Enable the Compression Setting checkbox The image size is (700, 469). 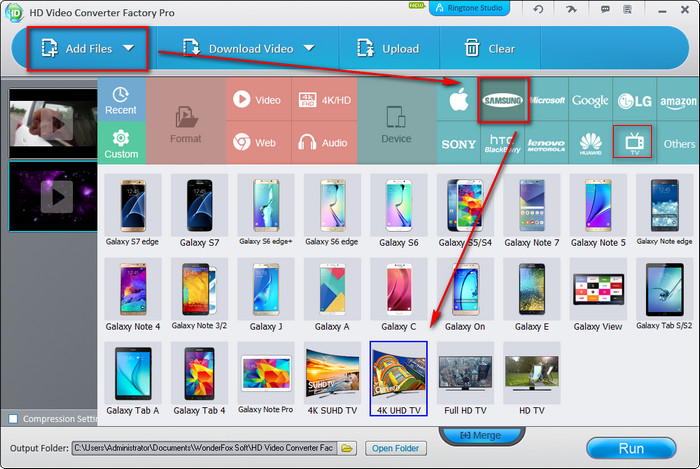click(13, 419)
